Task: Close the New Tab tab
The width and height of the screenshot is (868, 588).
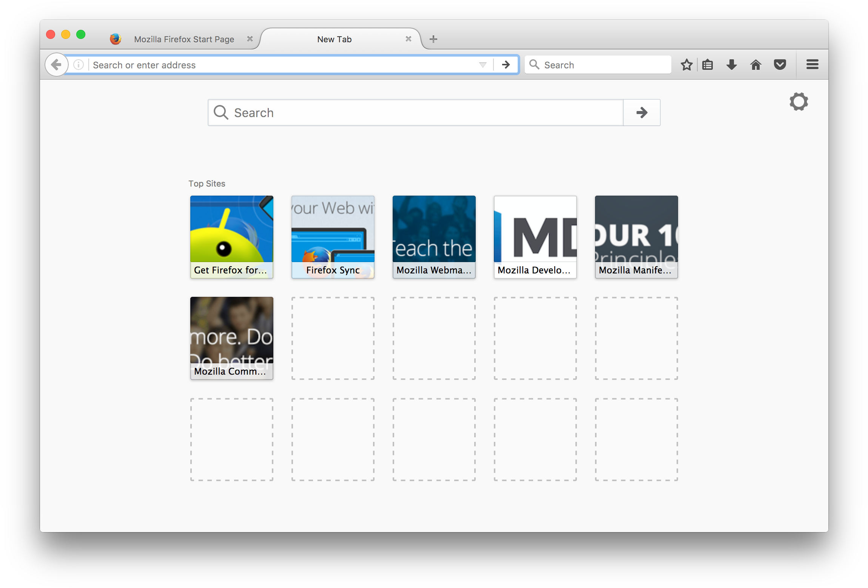Action: tap(409, 39)
